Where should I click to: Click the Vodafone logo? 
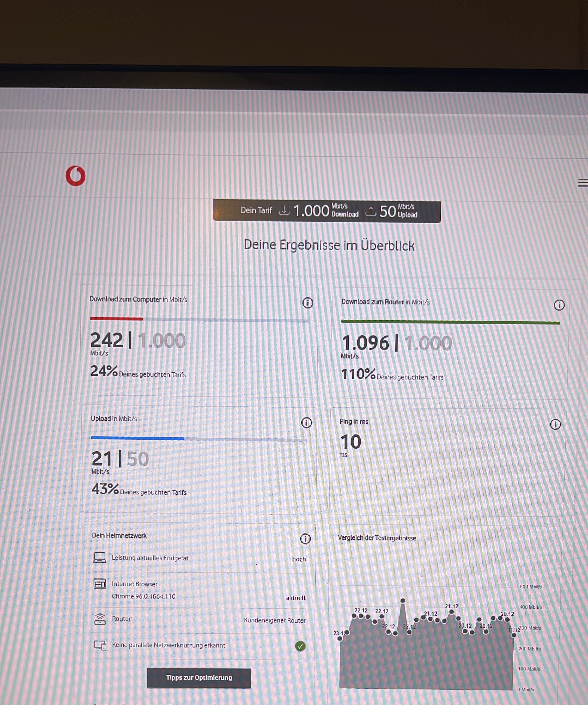click(75, 176)
